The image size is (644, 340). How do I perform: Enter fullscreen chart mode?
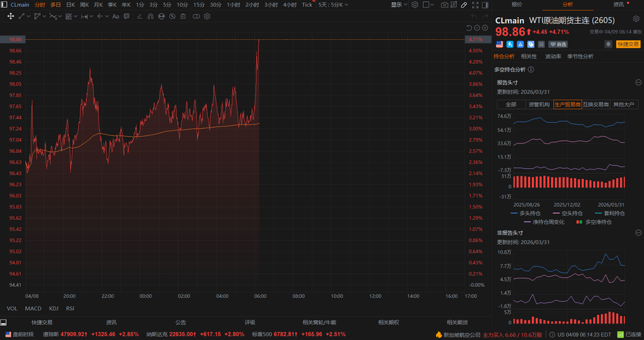[476, 5]
